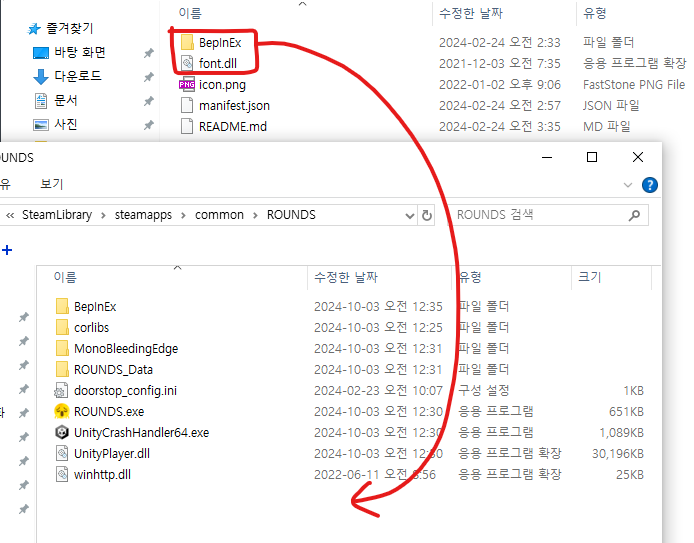694x543 pixels.
Task: Click the 651KB size value
Action: 626,412
